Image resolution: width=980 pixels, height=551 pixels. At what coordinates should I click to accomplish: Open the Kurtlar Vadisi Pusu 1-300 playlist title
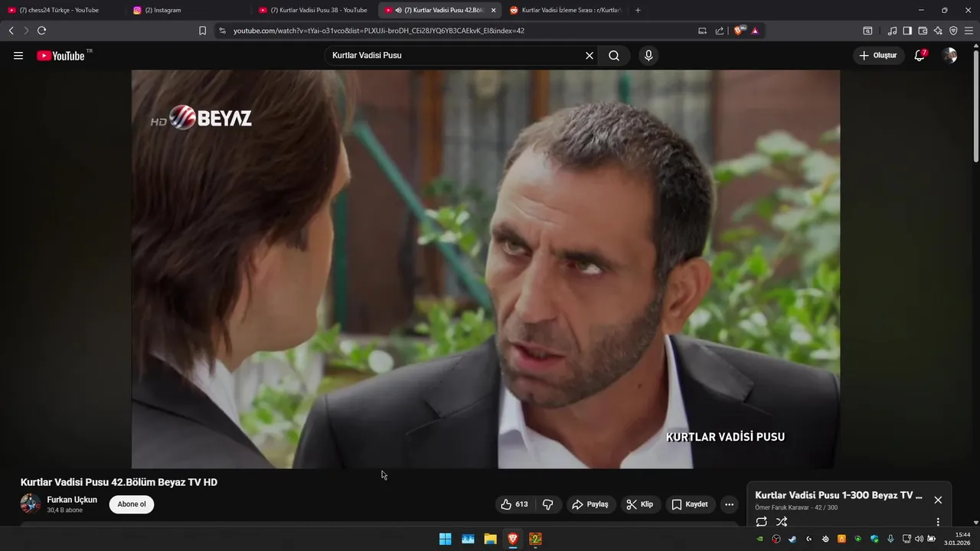[x=838, y=495]
